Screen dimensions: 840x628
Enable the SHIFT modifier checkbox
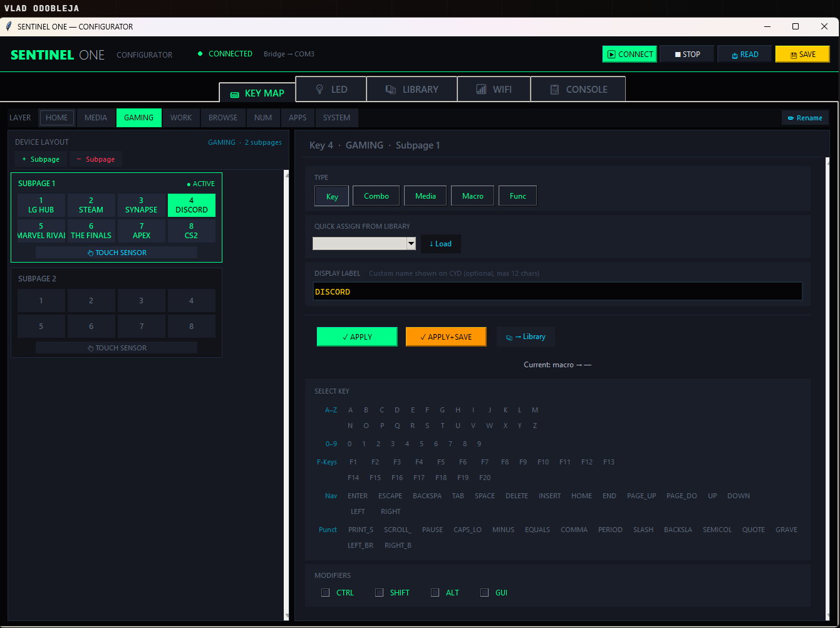coord(379,592)
